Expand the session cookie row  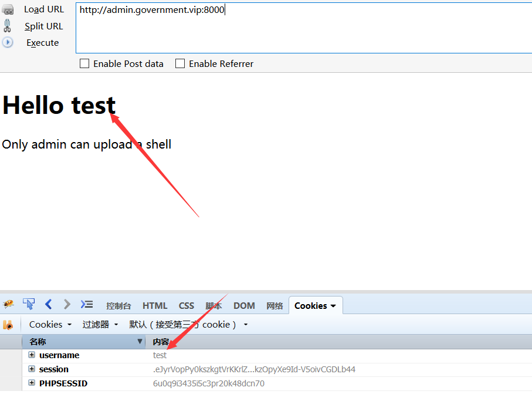tap(32, 369)
